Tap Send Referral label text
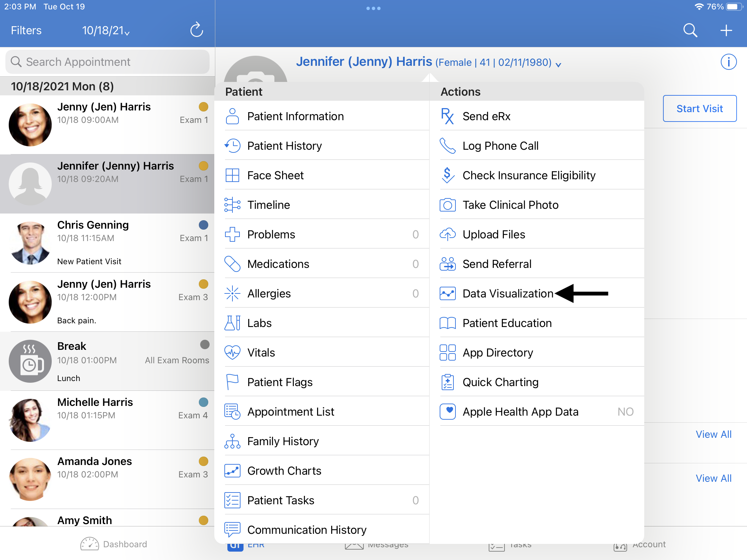Image resolution: width=747 pixels, height=560 pixels. click(497, 264)
